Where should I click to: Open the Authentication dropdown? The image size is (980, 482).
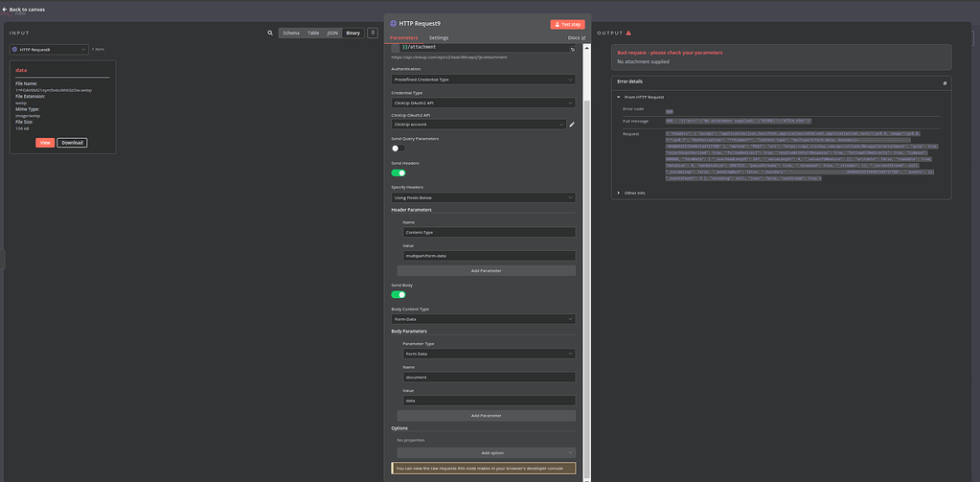click(483, 80)
